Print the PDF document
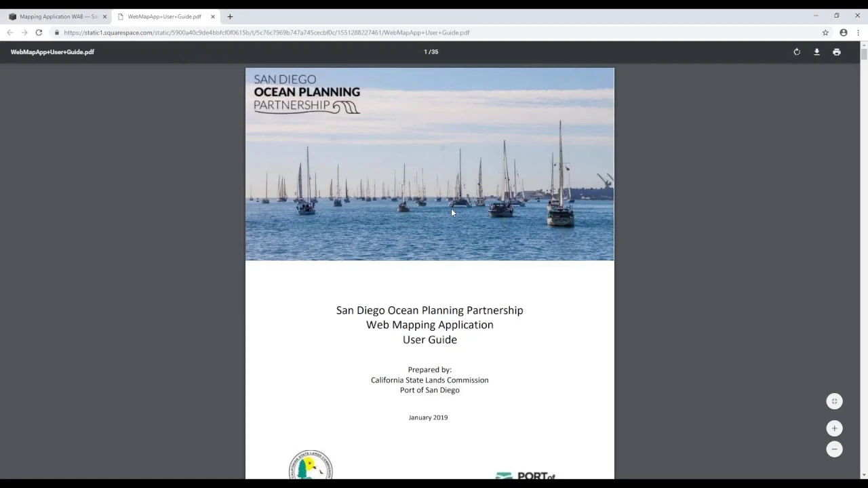868x488 pixels. coord(837,52)
